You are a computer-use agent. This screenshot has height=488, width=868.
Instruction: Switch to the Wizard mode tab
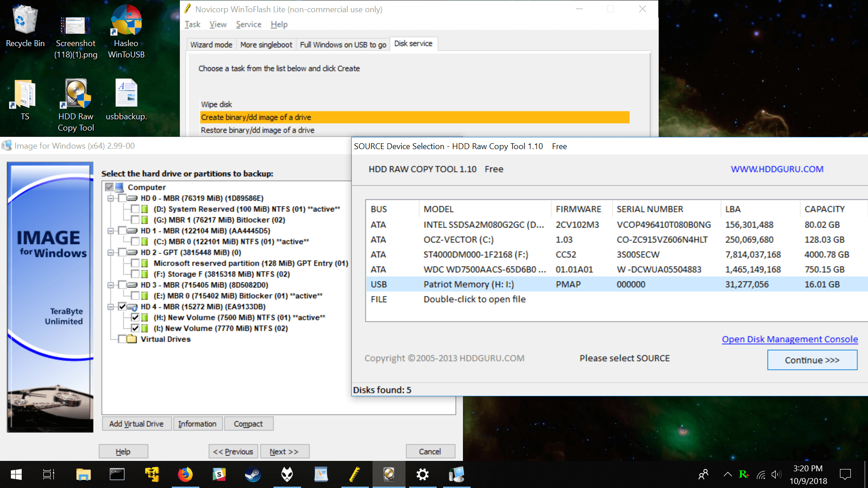[x=211, y=45]
